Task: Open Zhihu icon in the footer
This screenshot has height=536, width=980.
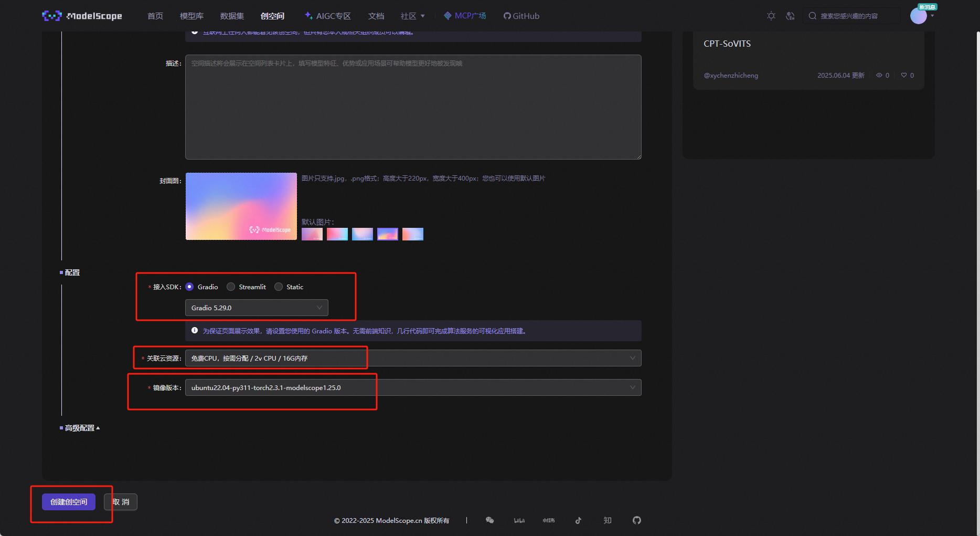Action: coord(607,520)
